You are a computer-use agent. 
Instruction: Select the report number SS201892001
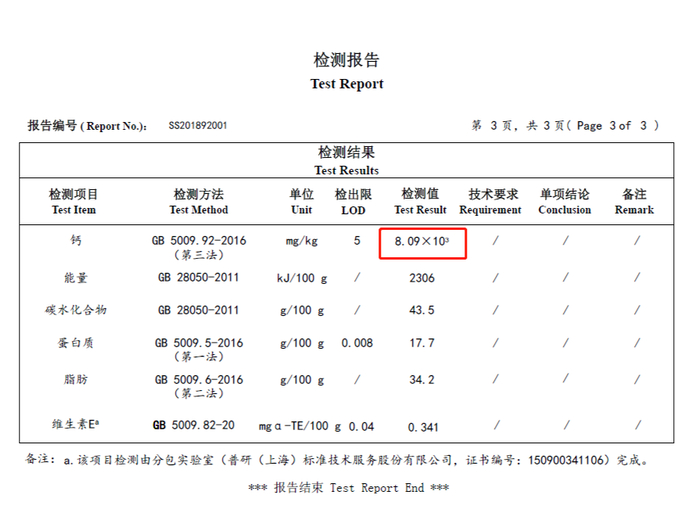(198, 125)
